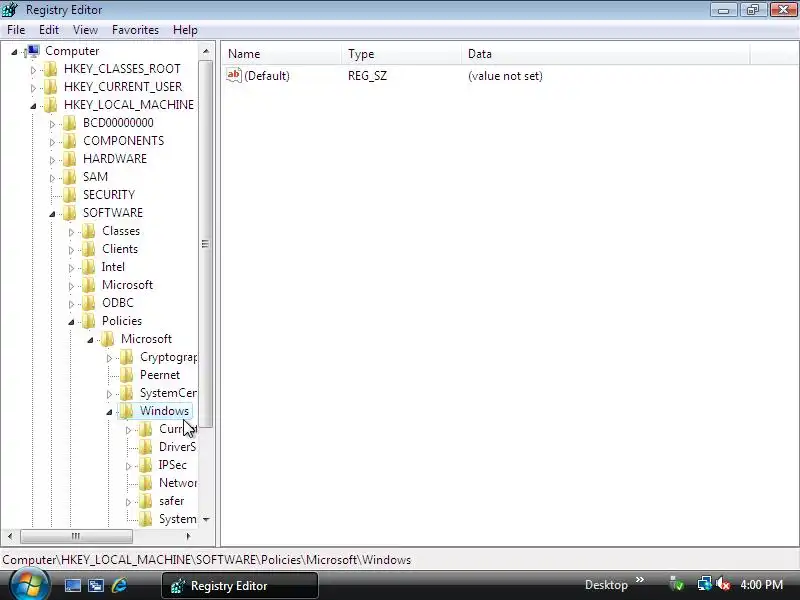800x600 pixels.
Task: Select the IPSec folder icon
Action: pyautogui.click(x=145, y=465)
